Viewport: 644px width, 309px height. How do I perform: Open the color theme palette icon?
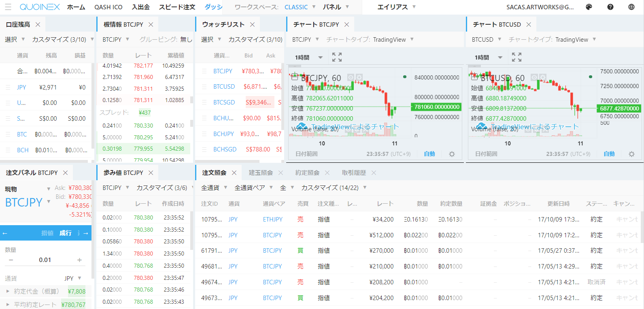pyautogui.click(x=589, y=7)
